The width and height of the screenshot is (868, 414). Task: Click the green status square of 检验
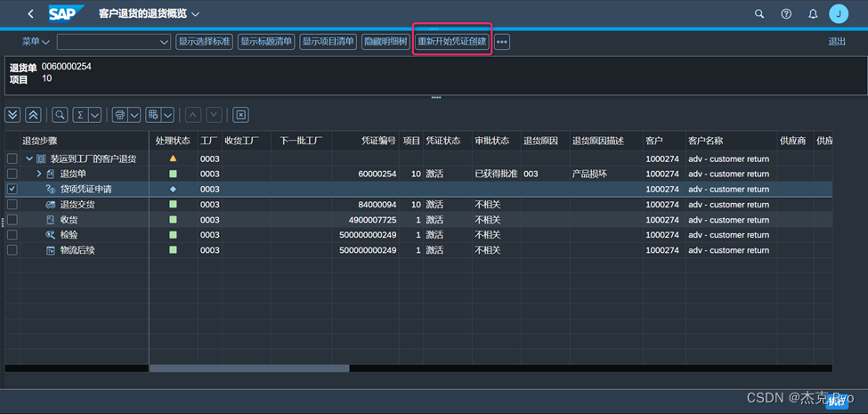coord(173,235)
